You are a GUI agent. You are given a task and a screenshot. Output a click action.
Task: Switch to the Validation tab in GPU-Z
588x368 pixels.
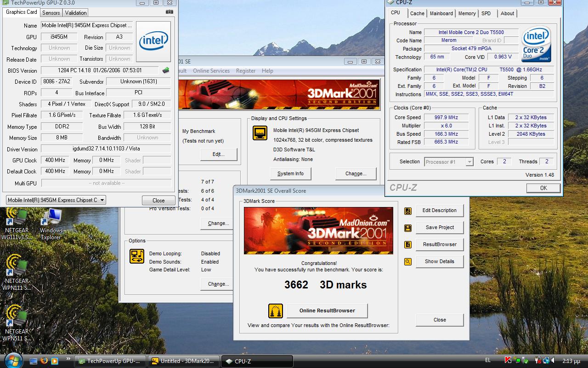pos(75,13)
